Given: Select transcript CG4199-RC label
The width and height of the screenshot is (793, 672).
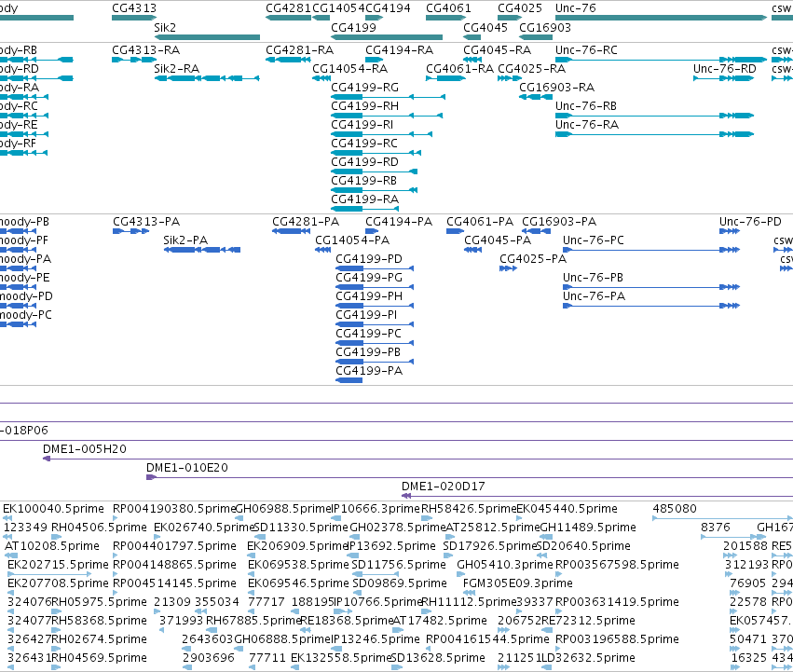Looking at the screenshot, I should click(x=364, y=144).
